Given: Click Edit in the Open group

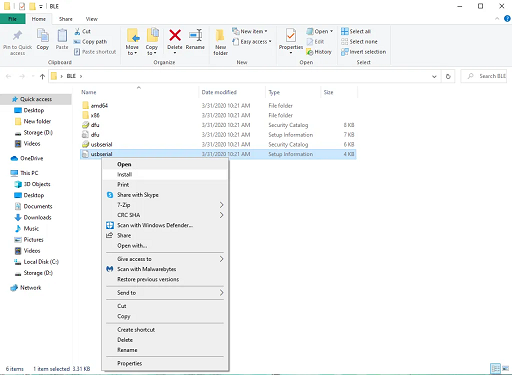Looking at the screenshot, I should click(315, 42).
